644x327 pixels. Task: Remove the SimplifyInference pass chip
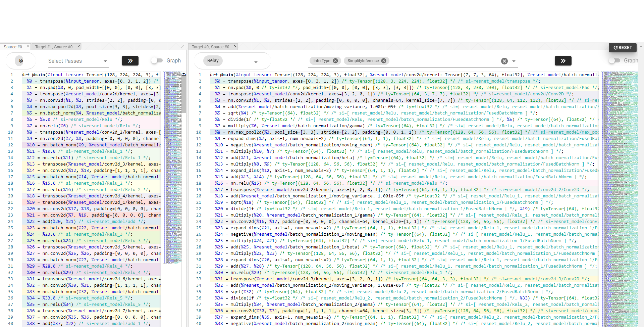pos(384,61)
